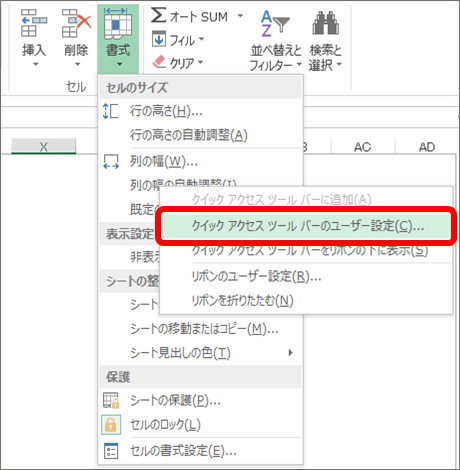Select シートの保護(P)... menu item
Viewport: 460px width, 470px height.
click(201, 400)
